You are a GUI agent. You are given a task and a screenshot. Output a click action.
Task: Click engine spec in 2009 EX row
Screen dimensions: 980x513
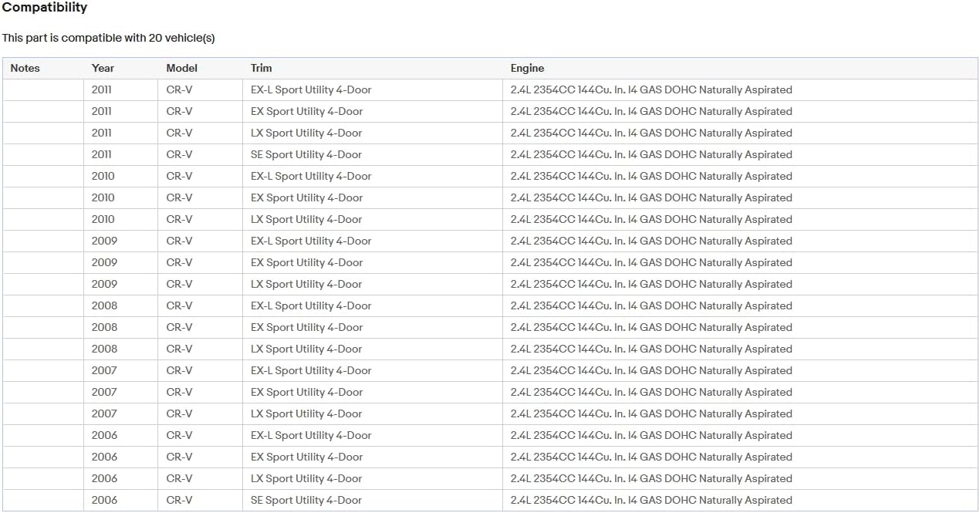click(x=651, y=262)
